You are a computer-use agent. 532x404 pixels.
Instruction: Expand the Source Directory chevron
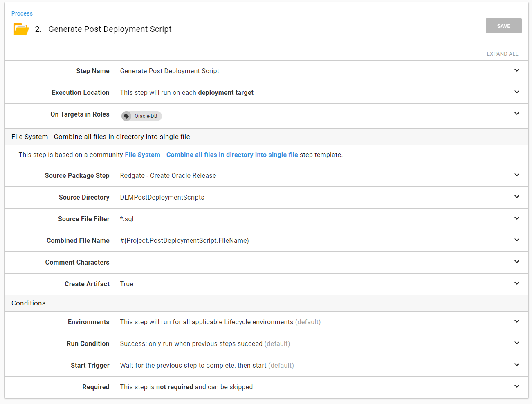517,197
